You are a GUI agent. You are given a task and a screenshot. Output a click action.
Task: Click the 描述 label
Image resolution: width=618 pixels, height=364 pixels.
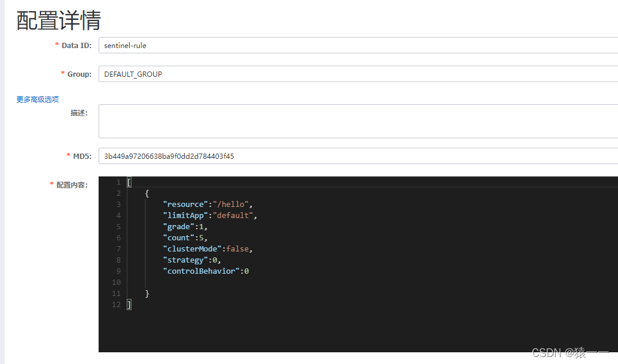pos(79,113)
